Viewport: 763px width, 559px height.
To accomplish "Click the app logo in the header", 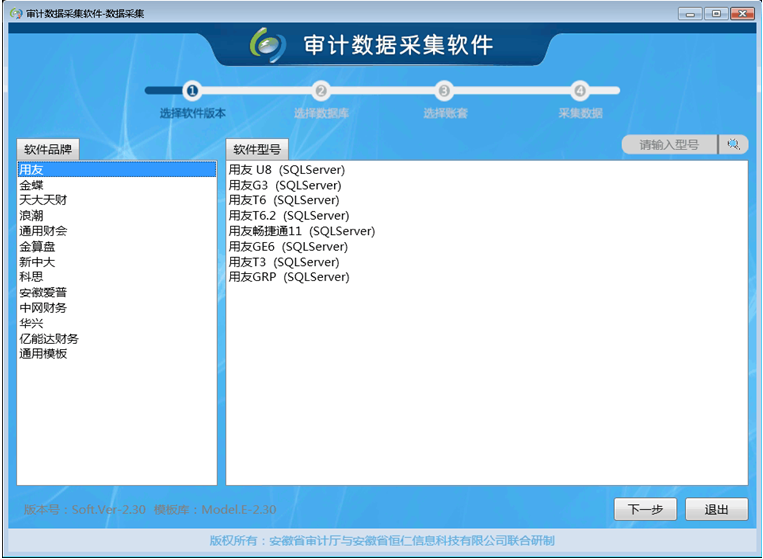I will click(x=267, y=45).
